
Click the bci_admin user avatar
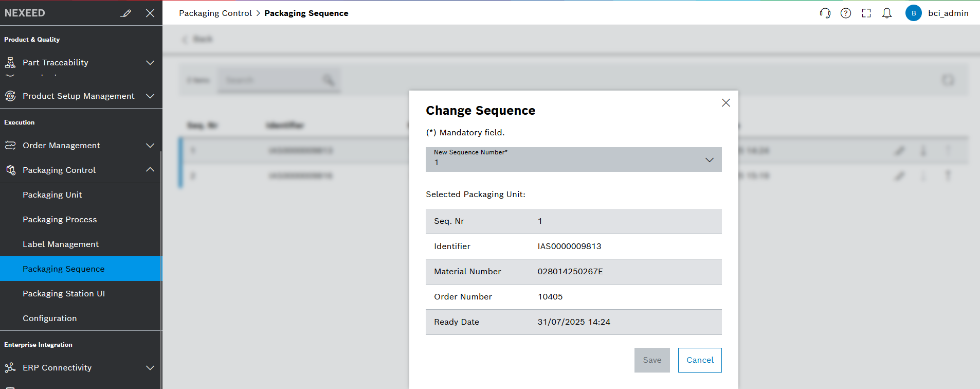click(x=913, y=13)
